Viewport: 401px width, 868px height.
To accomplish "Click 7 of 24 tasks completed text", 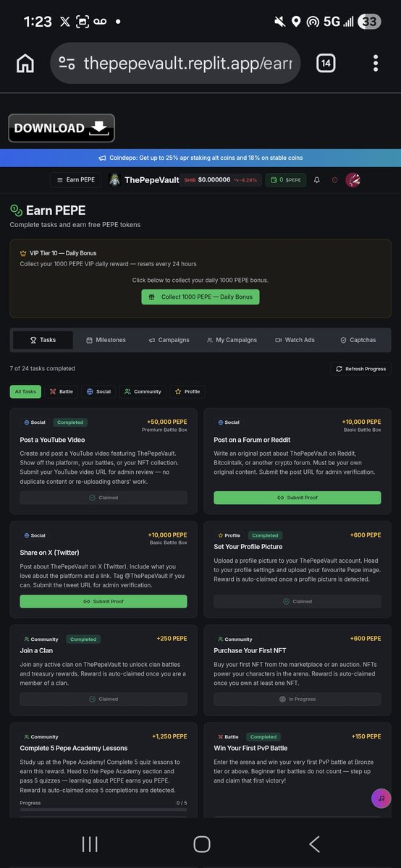I will (42, 369).
